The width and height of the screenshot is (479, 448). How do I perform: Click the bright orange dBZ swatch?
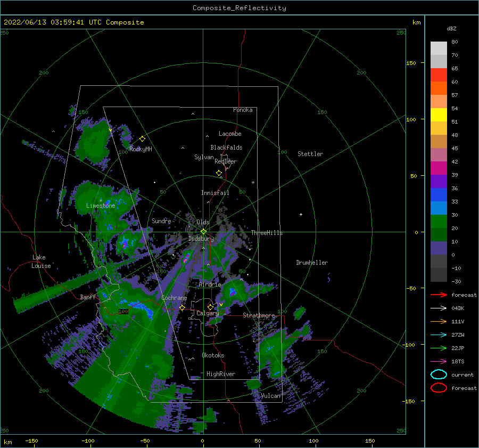pyautogui.click(x=439, y=88)
